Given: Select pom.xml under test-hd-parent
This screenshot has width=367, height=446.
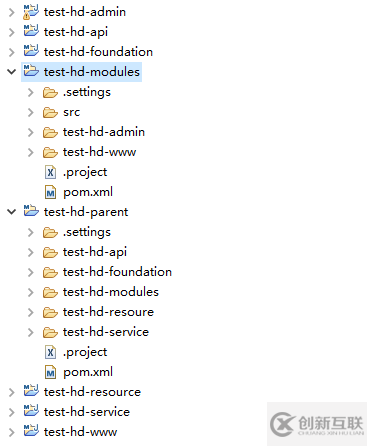Looking at the screenshot, I should [x=88, y=372].
